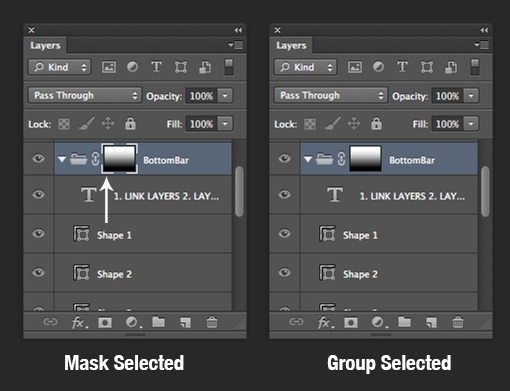Create new group in right panel footer
The image size is (510, 391).
405,322
